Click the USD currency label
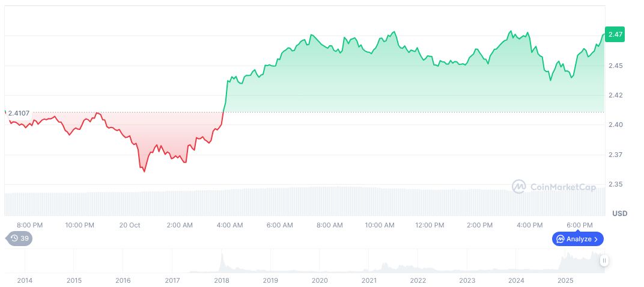This screenshot has width=644, height=287. point(619,214)
